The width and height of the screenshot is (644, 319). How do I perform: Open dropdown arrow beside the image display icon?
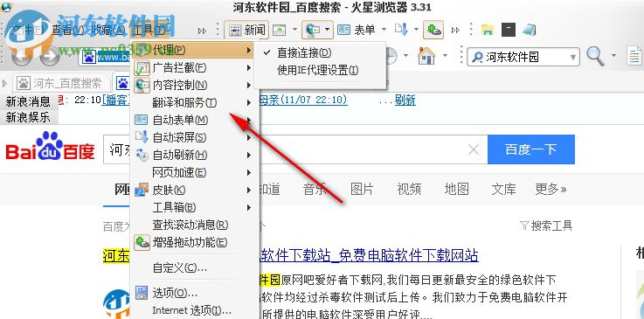[294, 30]
